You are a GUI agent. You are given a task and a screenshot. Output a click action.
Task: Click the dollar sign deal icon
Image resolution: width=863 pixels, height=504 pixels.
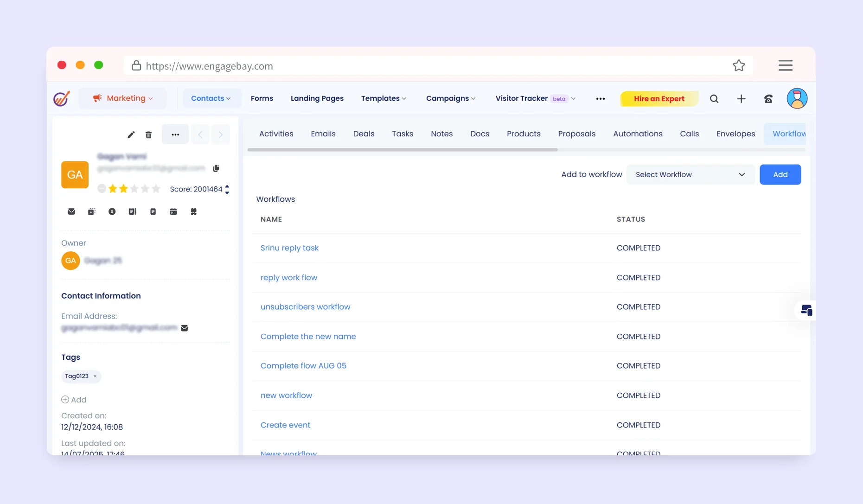(112, 211)
